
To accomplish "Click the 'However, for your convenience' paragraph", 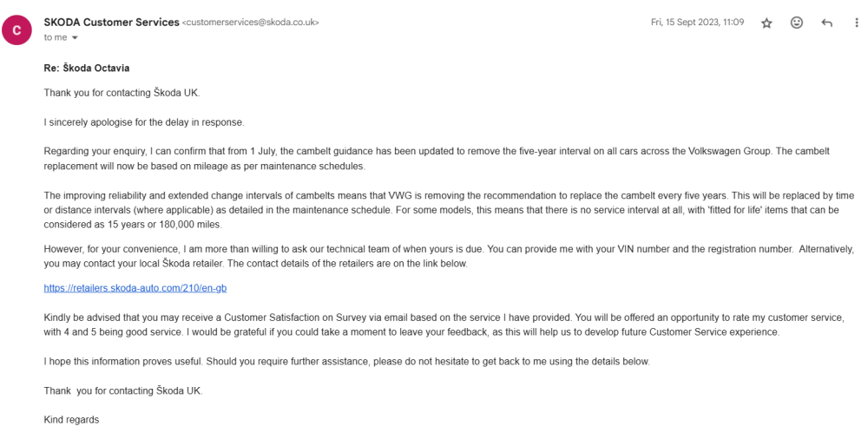I will tap(450, 256).
